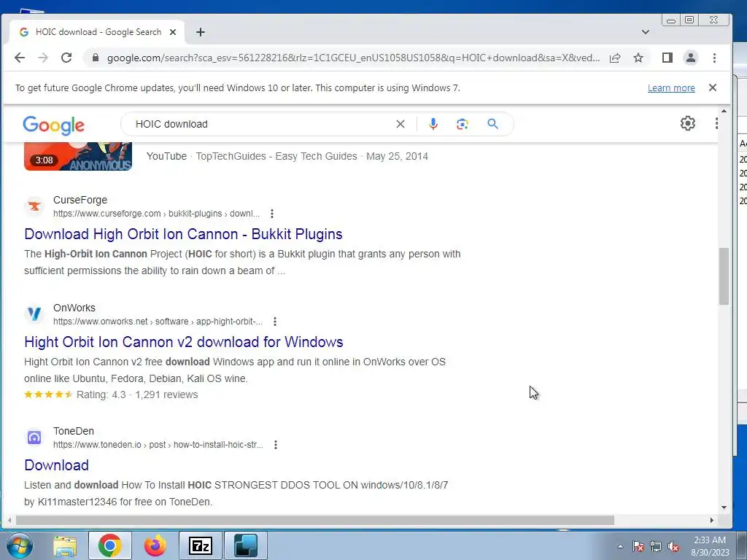Image resolution: width=747 pixels, height=560 pixels.
Task: Open OnWorks result options menu
Action: pyautogui.click(x=275, y=322)
